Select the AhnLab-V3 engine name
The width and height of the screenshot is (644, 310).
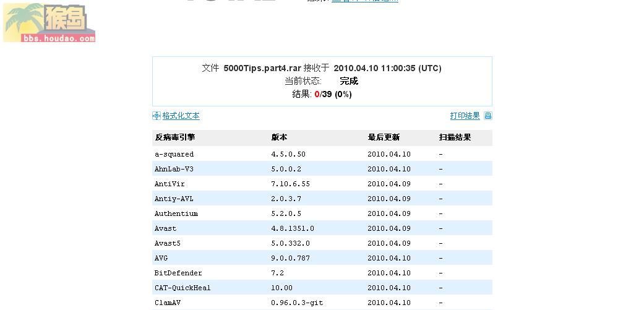(x=174, y=169)
